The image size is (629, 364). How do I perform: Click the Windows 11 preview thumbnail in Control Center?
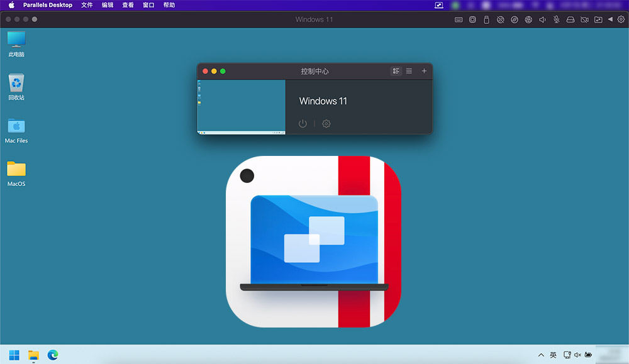[x=241, y=107]
